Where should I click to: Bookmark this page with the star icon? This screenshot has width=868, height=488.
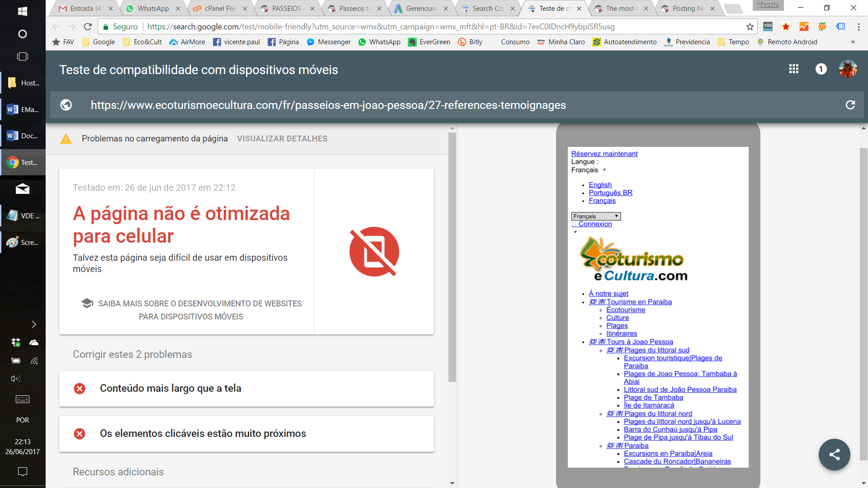point(750,27)
